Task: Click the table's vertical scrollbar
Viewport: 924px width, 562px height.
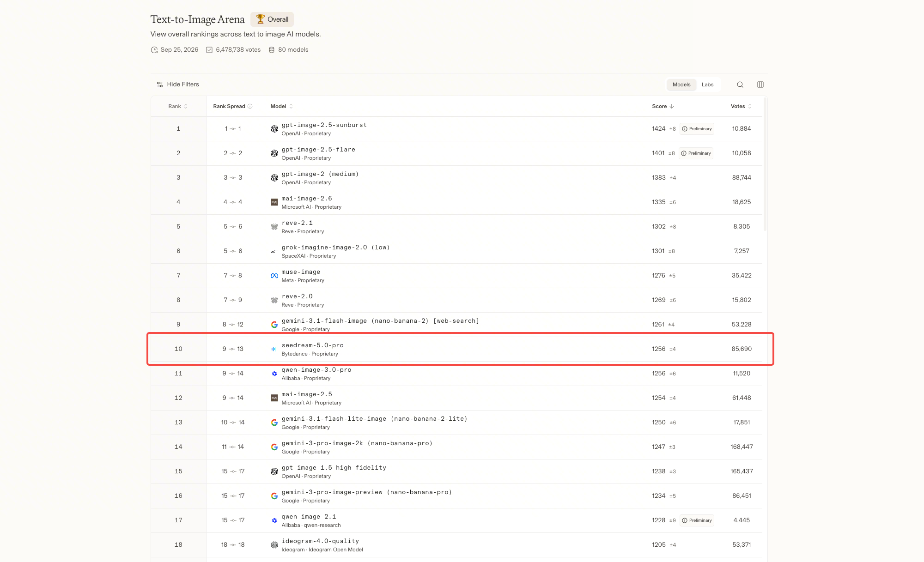Action: [765, 164]
